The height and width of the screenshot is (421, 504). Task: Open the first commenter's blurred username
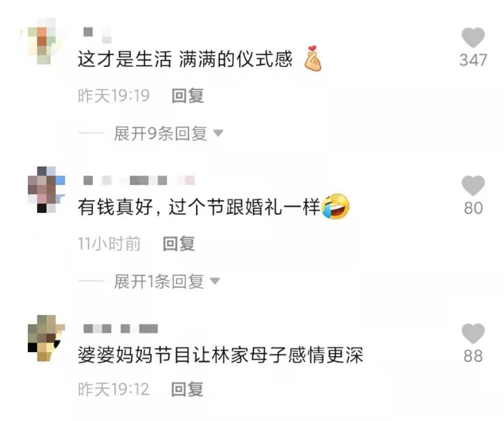pyautogui.click(x=98, y=35)
